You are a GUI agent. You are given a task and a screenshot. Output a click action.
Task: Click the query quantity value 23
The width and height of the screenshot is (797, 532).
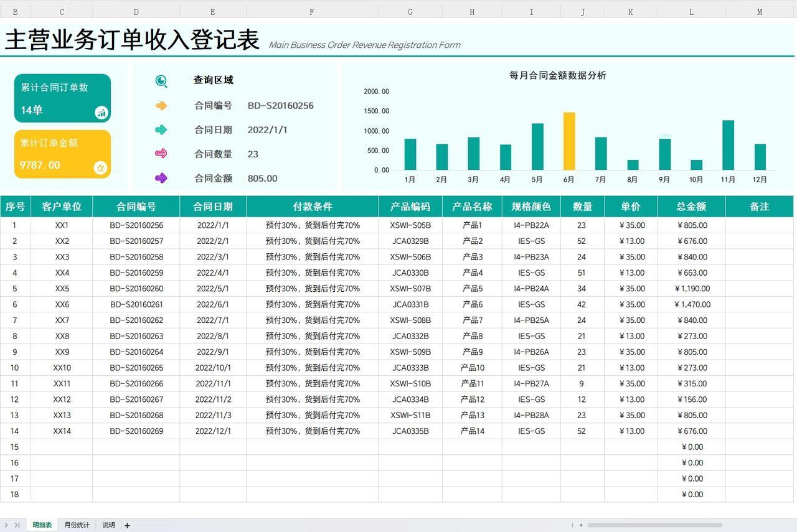coord(253,154)
